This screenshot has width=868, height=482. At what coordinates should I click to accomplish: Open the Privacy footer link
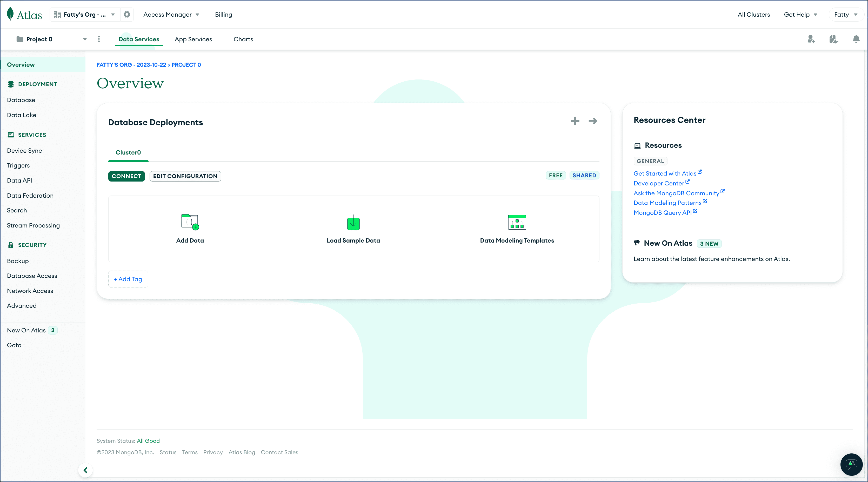(x=213, y=452)
